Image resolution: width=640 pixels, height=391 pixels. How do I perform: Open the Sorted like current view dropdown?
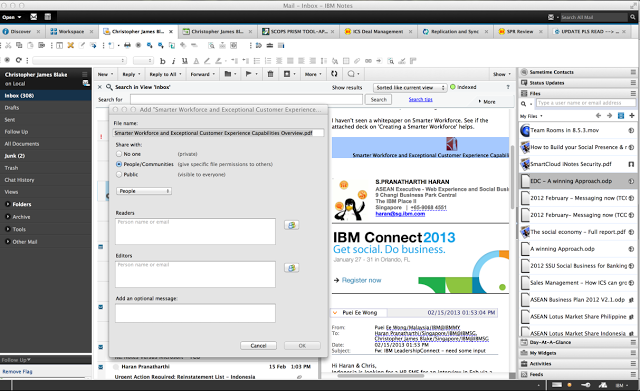[410, 87]
